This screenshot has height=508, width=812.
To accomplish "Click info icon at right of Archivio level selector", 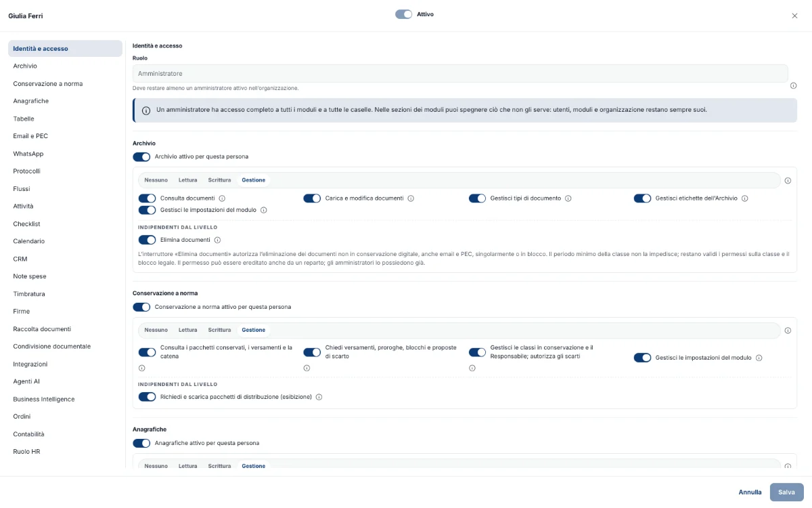I will [x=788, y=181].
